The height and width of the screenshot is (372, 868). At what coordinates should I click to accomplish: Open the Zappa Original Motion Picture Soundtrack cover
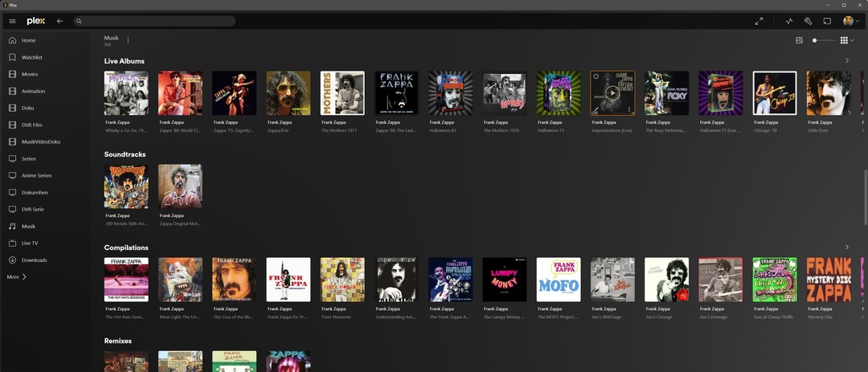[181, 186]
